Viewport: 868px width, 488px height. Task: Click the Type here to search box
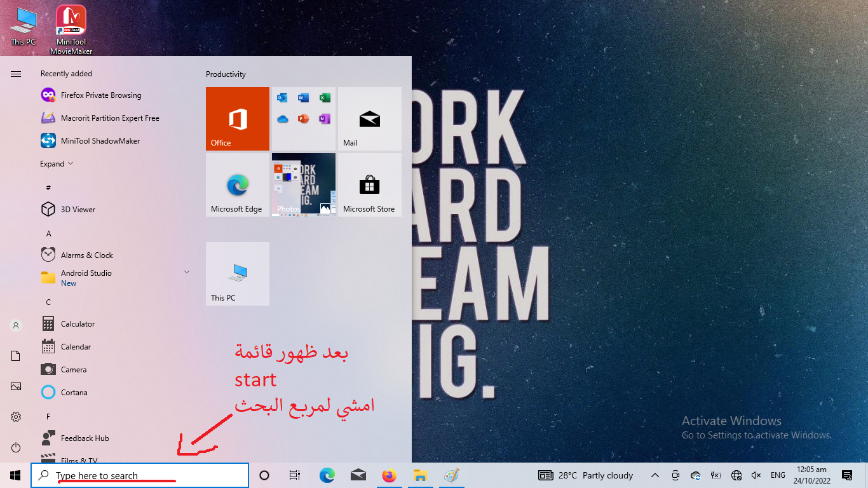pyautogui.click(x=140, y=475)
